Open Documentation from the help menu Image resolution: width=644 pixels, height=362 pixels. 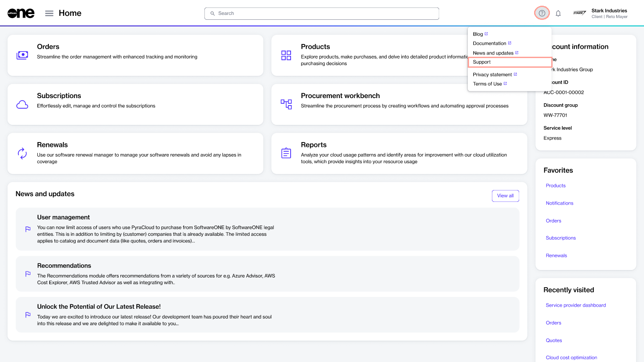490,44
